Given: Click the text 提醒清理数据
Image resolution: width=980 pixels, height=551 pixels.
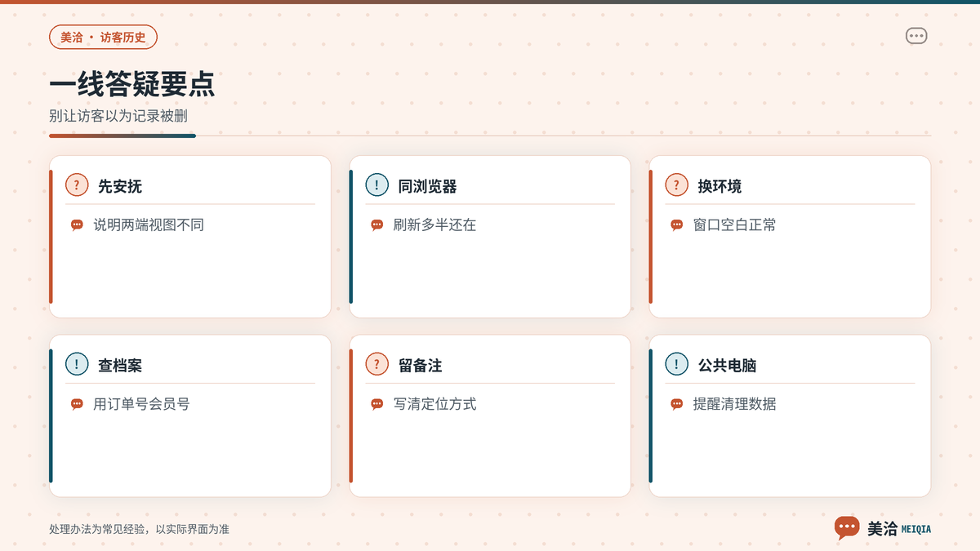Looking at the screenshot, I should [734, 404].
